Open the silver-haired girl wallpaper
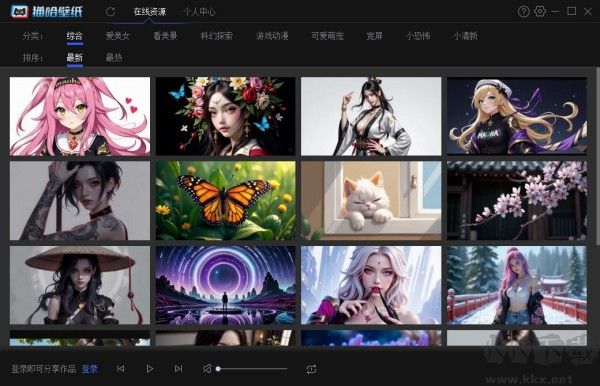The height and width of the screenshot is (386, 600). 371,285
